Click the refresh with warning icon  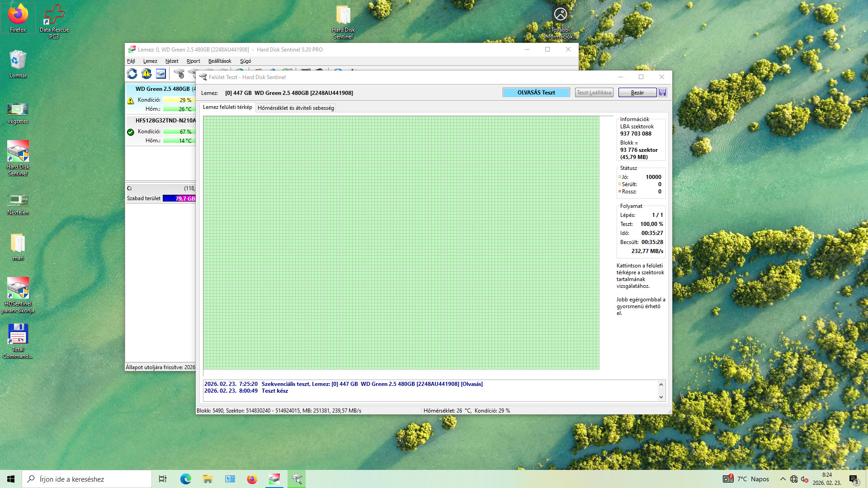[x=146, y=74]
